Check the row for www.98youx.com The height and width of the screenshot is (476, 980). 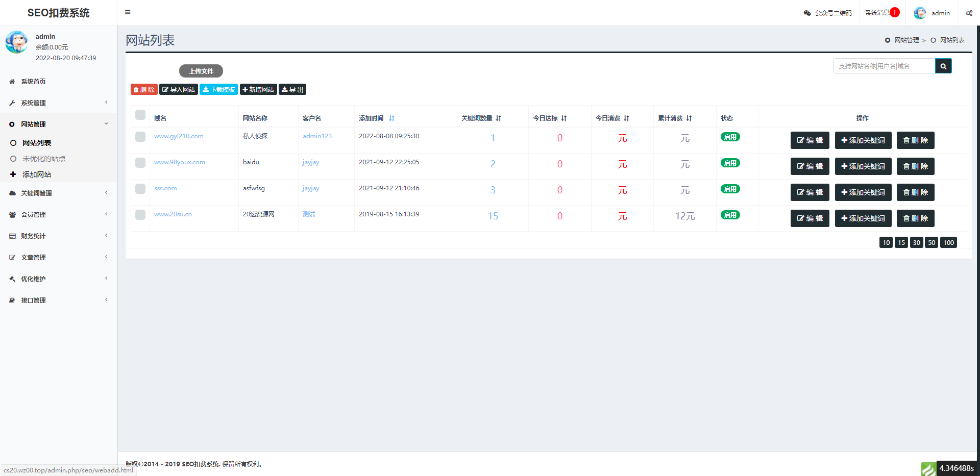point(140,163)
